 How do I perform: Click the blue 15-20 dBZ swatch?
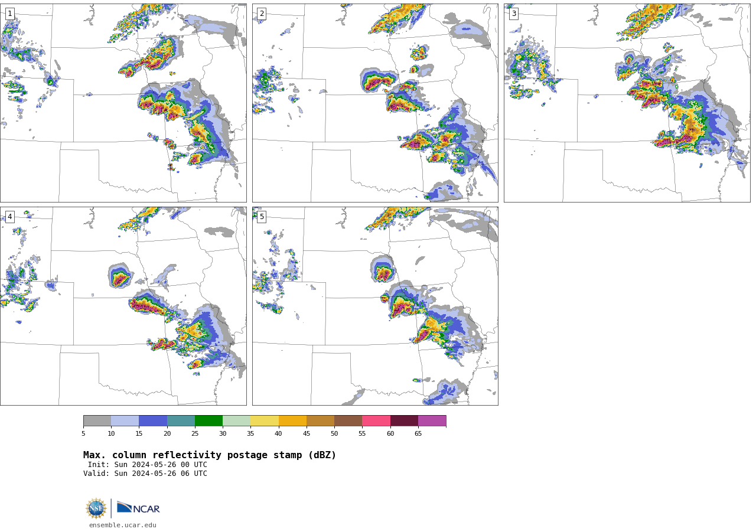153,420
